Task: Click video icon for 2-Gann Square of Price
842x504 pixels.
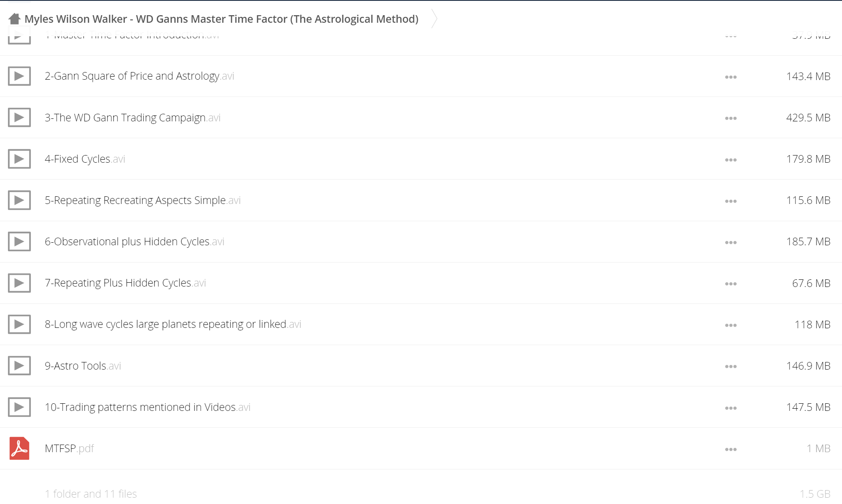Action: pyautogui.click(x=19, y=76)
